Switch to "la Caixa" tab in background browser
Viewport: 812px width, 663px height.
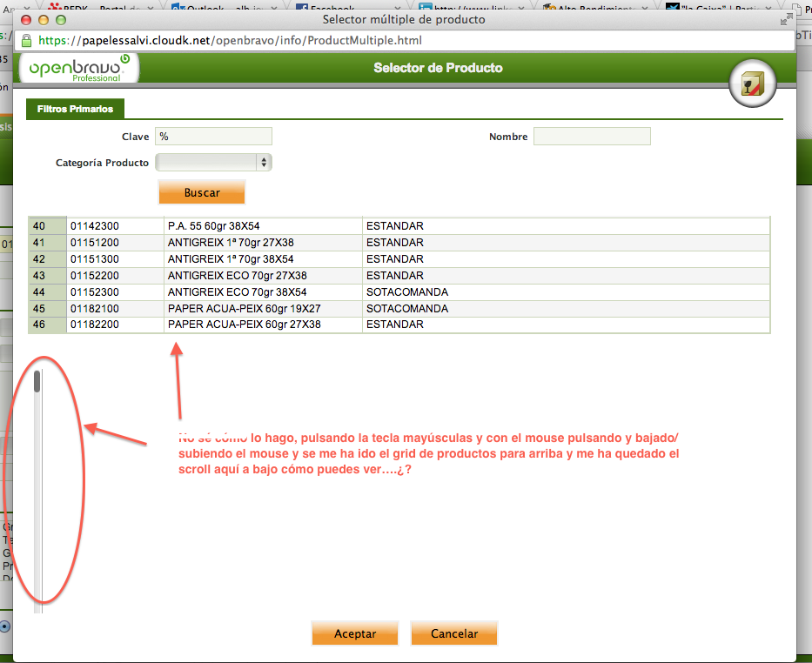tap(720, 7)
